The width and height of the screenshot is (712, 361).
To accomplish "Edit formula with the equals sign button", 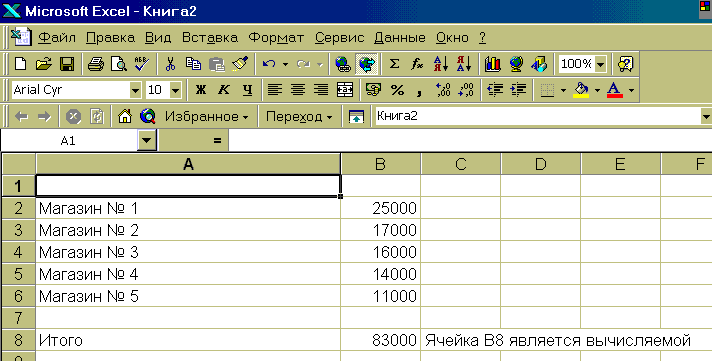I will point(217,141).
